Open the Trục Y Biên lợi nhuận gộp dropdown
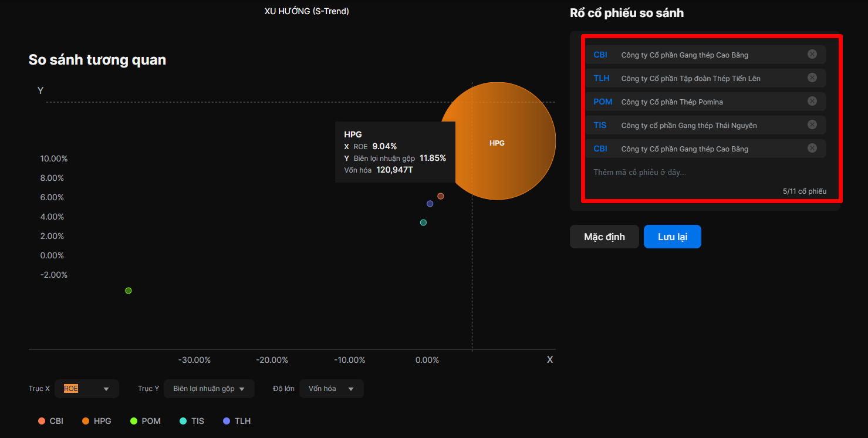 point(209,389)
